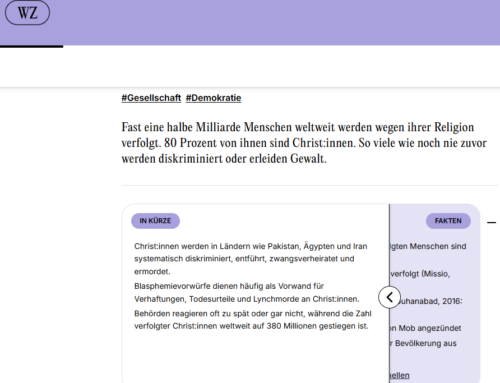
Task: Click the FAKTEN text 'Bevölkerung aus'
Action: tap(425, 343)
